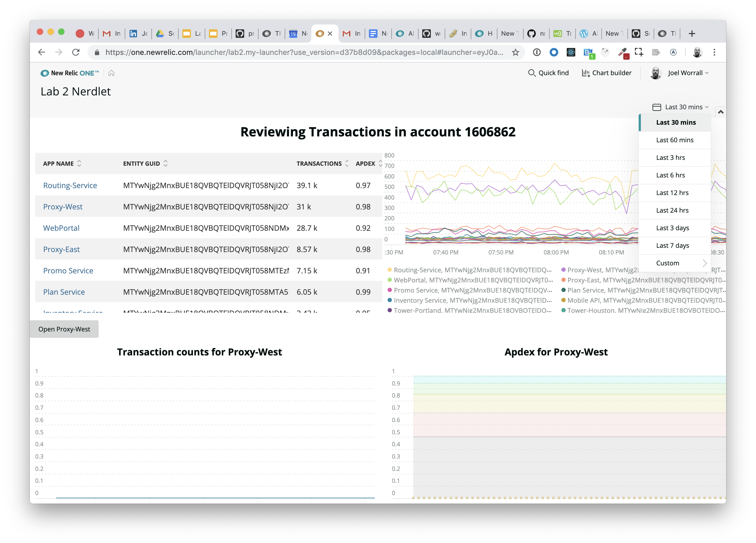The height and width of the screenshot is (543, 756).
Task: Reload the page with the refresh icon
Action: tap(76, 52)
